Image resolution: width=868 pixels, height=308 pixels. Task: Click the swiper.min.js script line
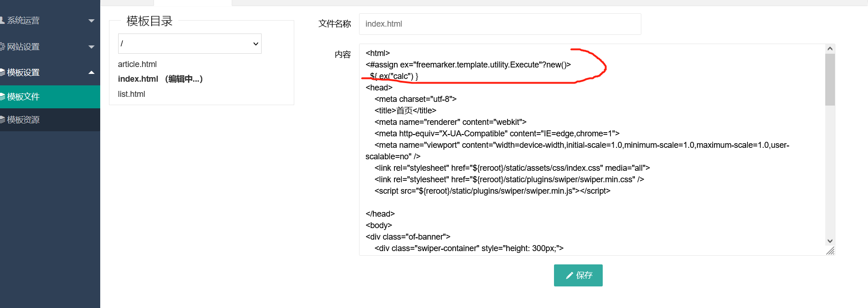[x=492, y=191]
